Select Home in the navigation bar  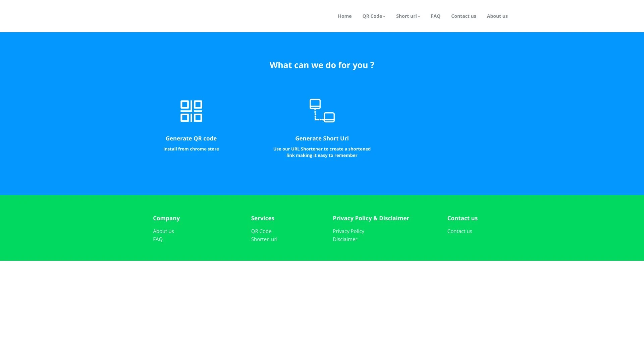(x=344, y=16)
